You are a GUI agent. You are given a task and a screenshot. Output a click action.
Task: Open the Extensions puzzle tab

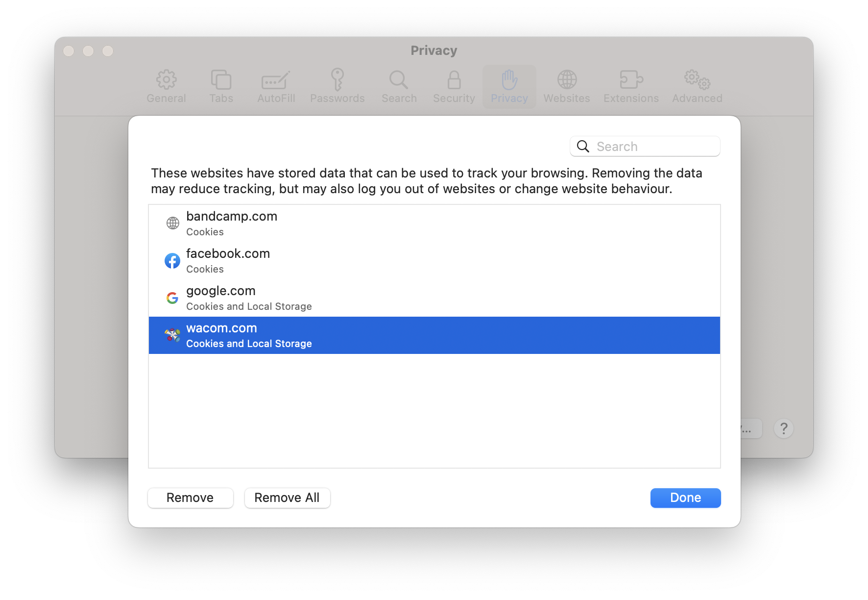pos(631,86)
